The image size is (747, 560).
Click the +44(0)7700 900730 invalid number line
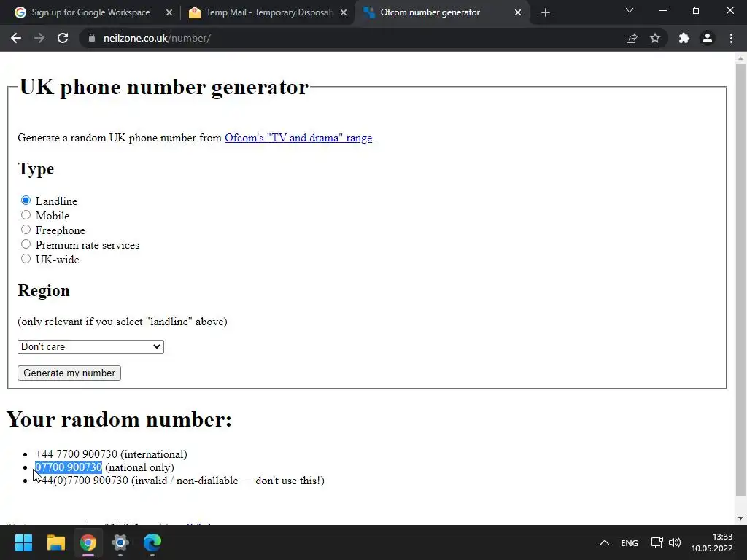pos(179,481)
